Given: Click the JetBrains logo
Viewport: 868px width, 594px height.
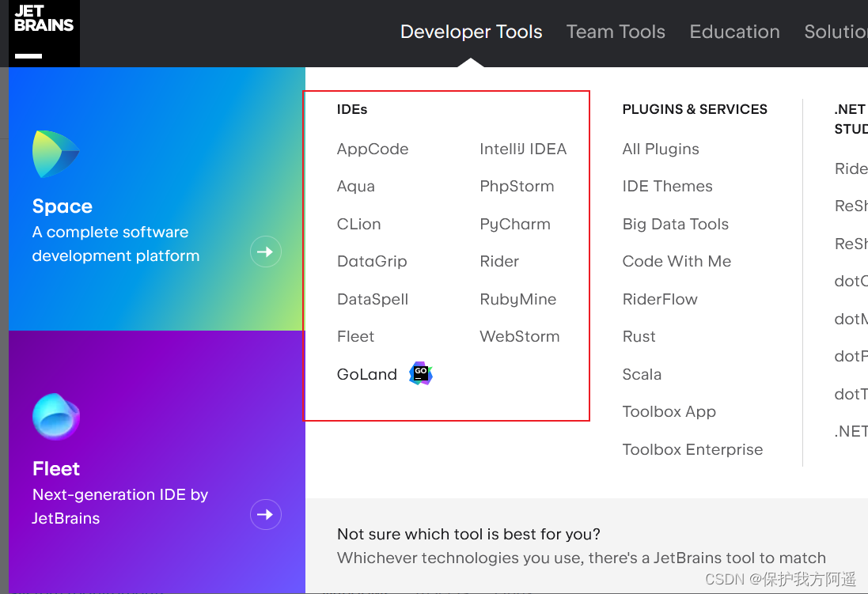Looking at the screenshot, I should (44, 33).
